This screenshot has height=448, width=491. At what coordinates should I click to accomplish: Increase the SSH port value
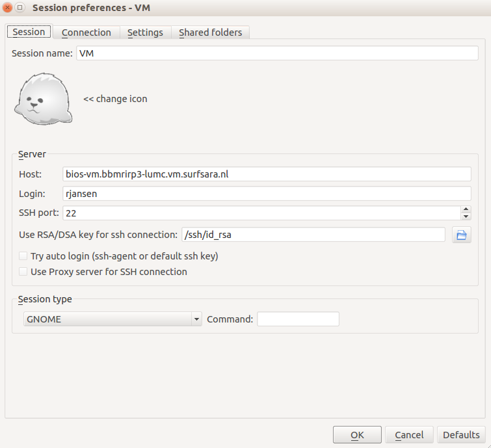466,209
